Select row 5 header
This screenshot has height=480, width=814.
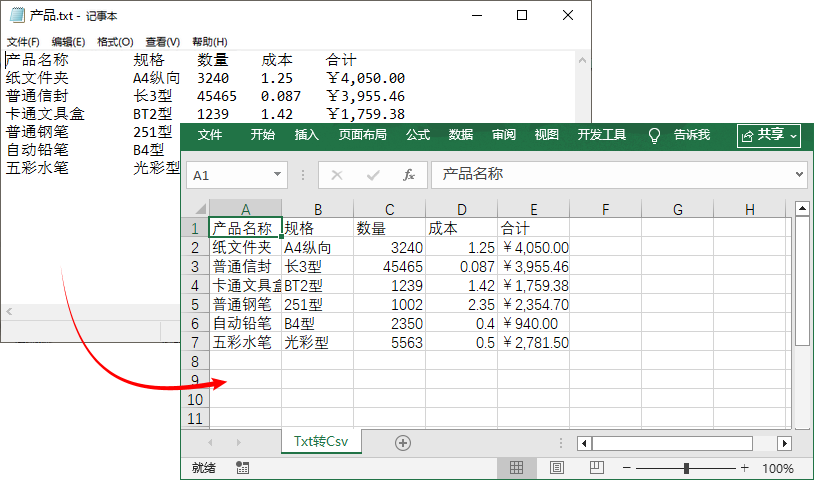coord(195,305)
